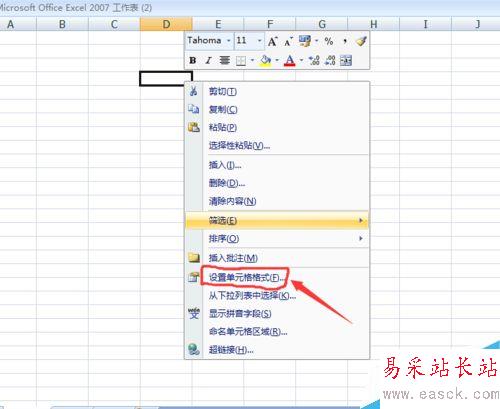500x409 pixels.
Task: Select 显示拼音字段(S) entry
Action: coord(277,313)
